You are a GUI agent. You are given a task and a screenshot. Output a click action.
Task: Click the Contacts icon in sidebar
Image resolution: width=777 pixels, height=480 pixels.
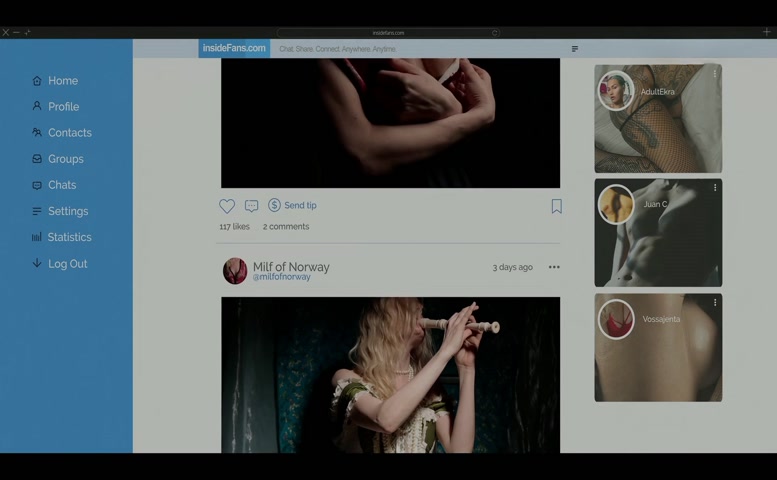(37, 132)
